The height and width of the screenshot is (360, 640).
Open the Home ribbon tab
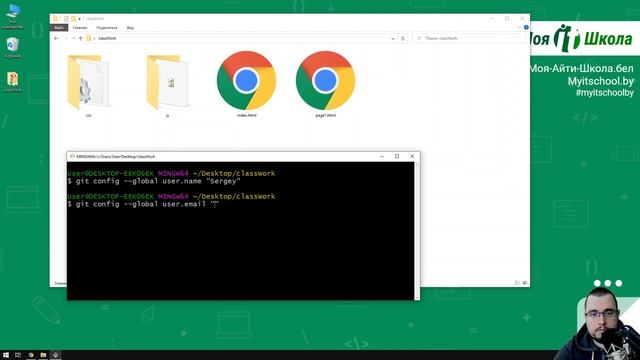[80, 28]
